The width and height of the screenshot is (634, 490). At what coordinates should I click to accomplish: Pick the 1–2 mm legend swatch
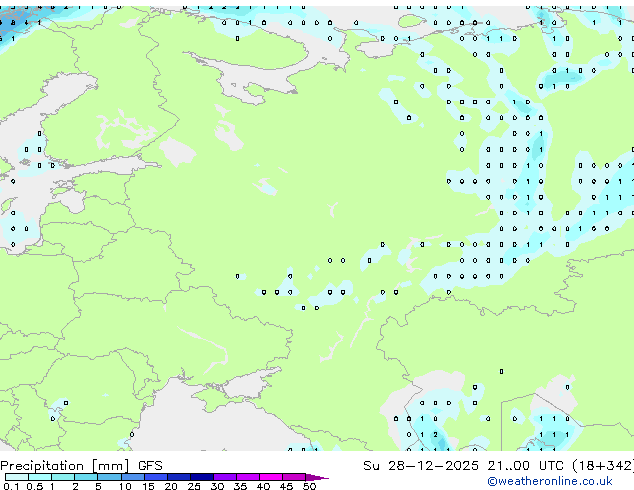pyautogui.click(x=63, y=477)
